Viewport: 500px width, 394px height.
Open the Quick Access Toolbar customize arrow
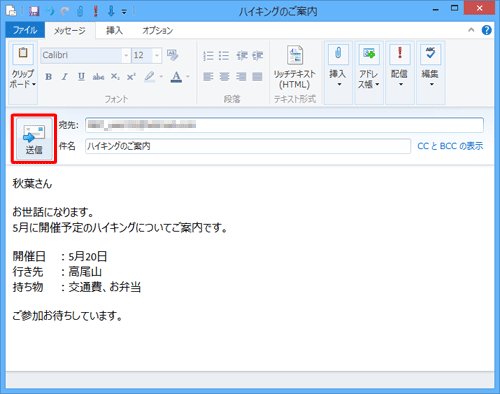click(124, 12)
